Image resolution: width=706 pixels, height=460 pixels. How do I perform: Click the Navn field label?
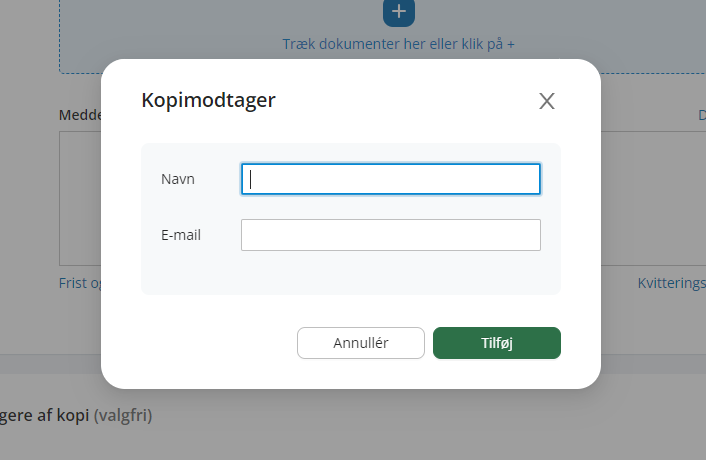[x=178, y=179]
